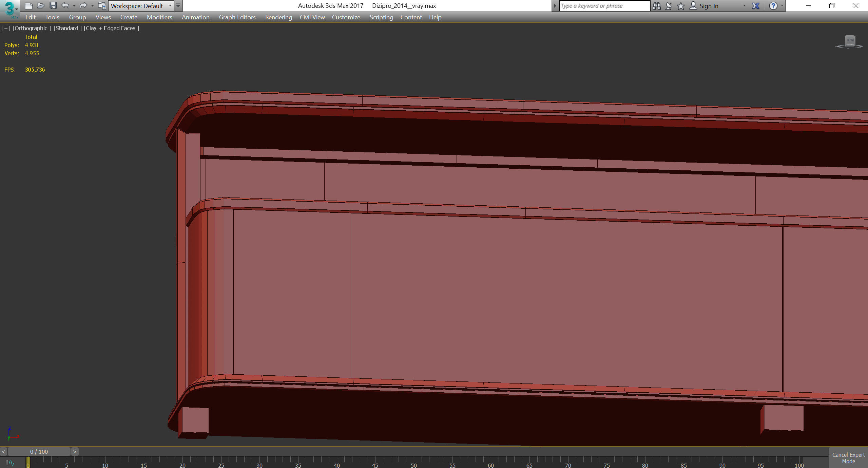Click the Cancel Expert Mode button
Screen dimensions: 868x468
pos(848,458)
